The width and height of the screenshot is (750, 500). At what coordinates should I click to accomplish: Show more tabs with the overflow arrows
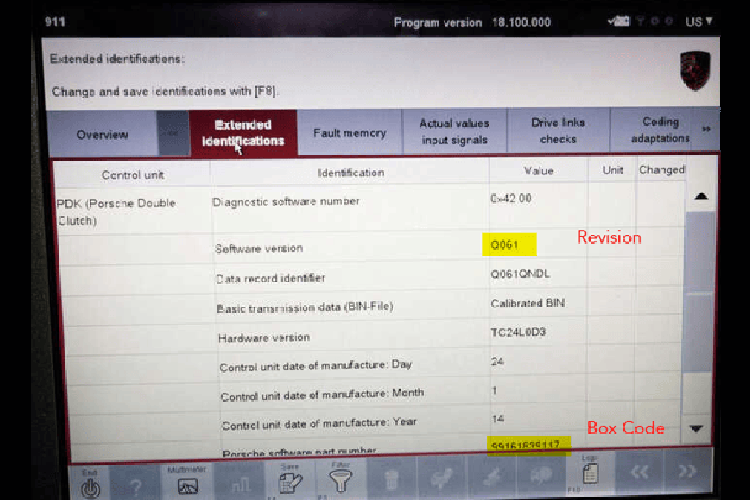coord(706,129)
